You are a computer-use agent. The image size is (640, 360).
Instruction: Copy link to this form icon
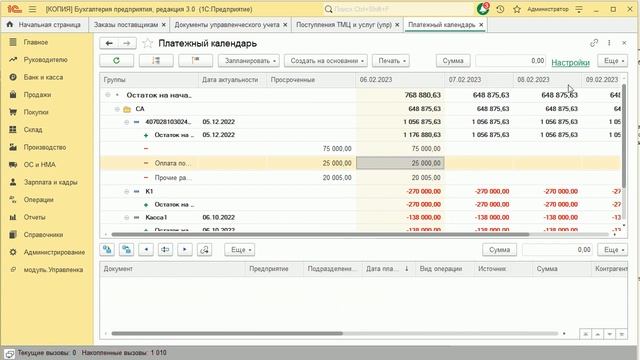click(x=594, y=43)
